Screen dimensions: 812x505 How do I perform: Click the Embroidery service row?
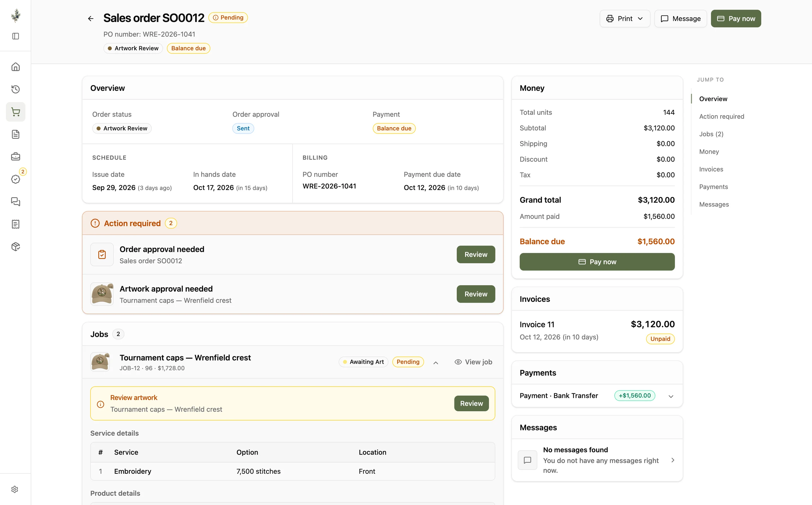click(x=292, y=471)
